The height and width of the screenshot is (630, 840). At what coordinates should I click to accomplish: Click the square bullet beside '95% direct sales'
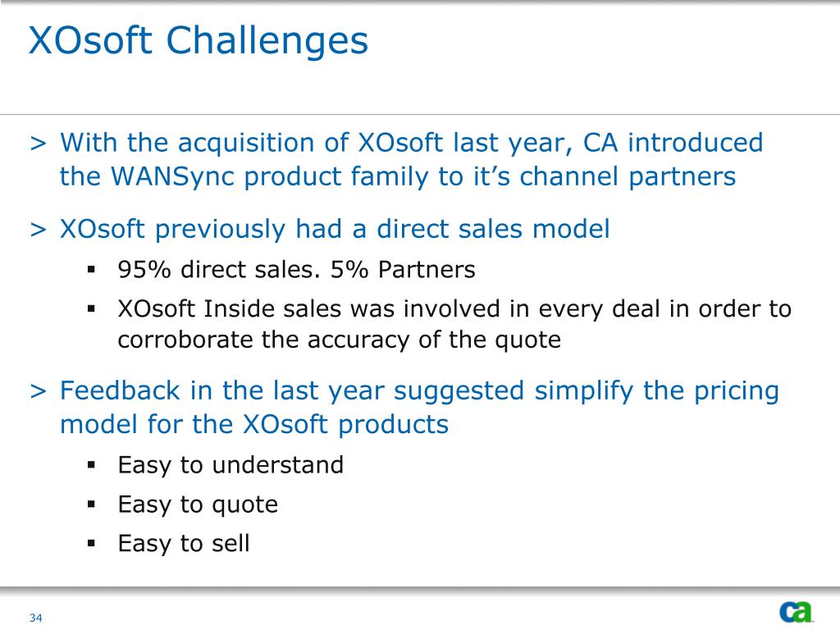pyautogui.click(x=91, y=269)
